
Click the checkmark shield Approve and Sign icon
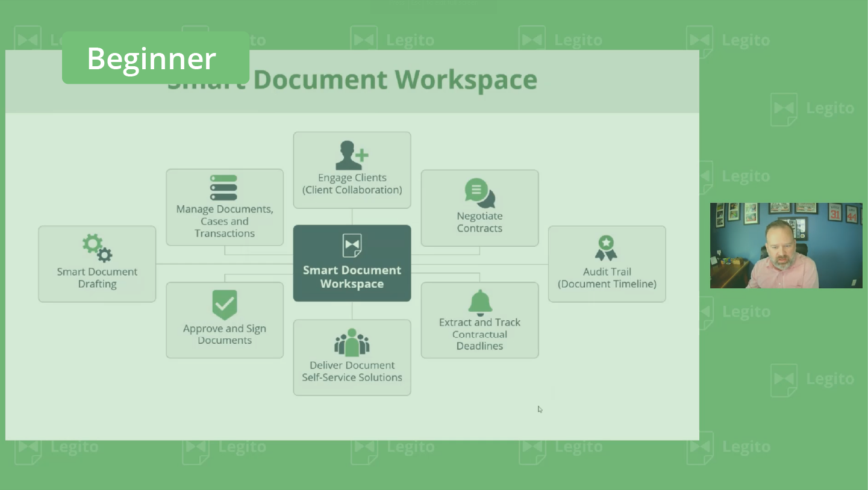click(225, 305)
